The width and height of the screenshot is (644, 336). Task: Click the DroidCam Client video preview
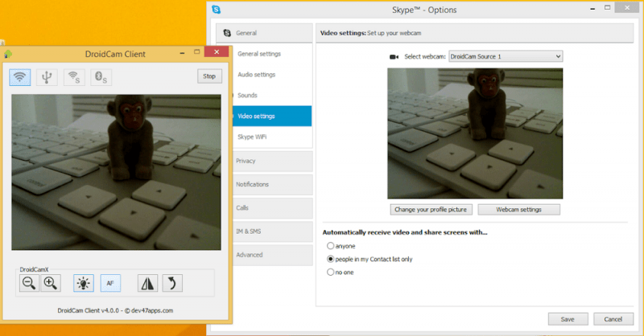click(x=116, y=172)
